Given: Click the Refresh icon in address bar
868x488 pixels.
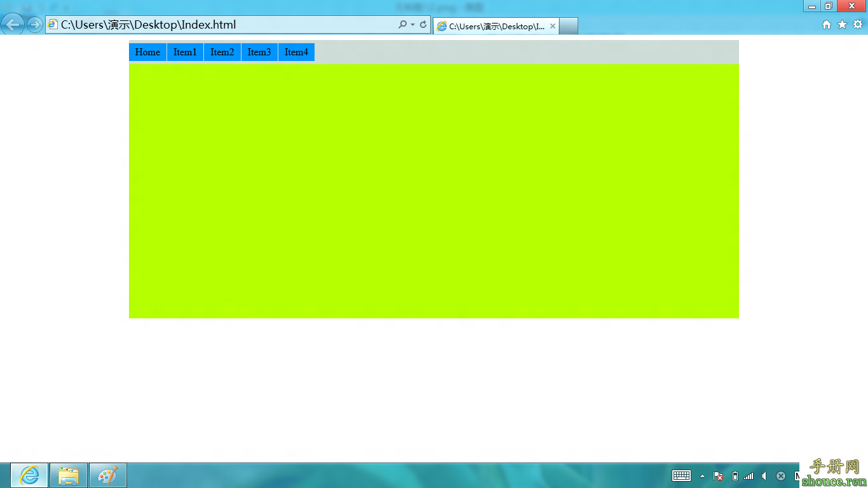Looking at the screenshot, I should [423, 25].
